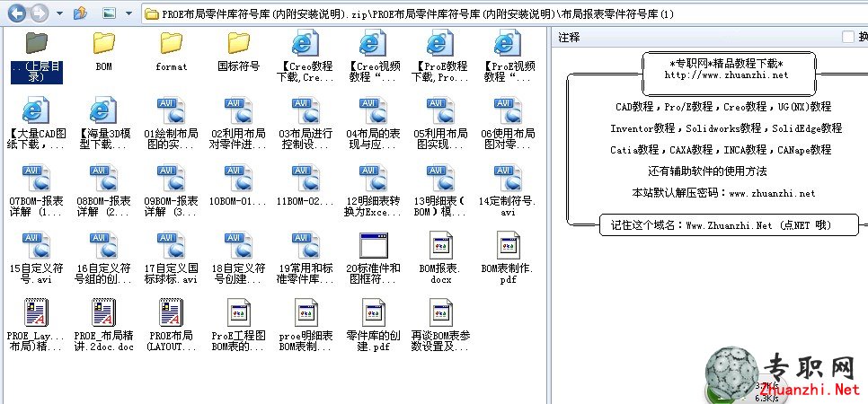Select the 【大量CAD图纸下载 web shortcut

click(37, 124)
